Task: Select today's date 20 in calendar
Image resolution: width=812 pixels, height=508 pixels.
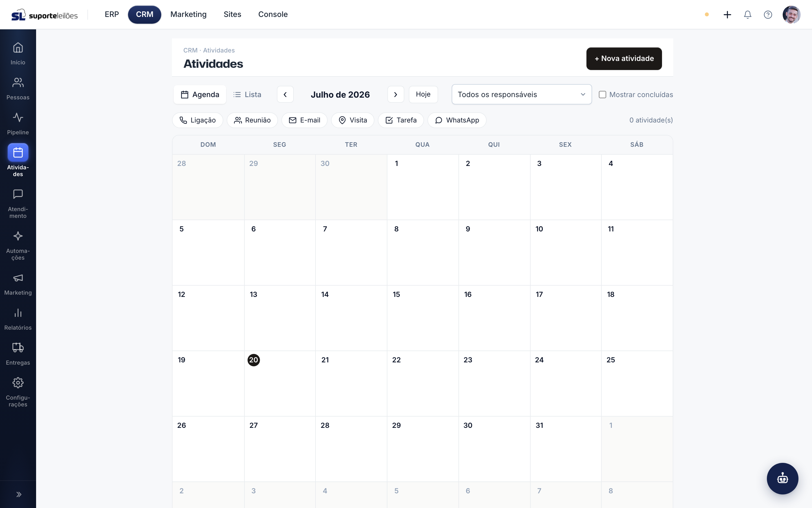Action: [x=254, y=360]
